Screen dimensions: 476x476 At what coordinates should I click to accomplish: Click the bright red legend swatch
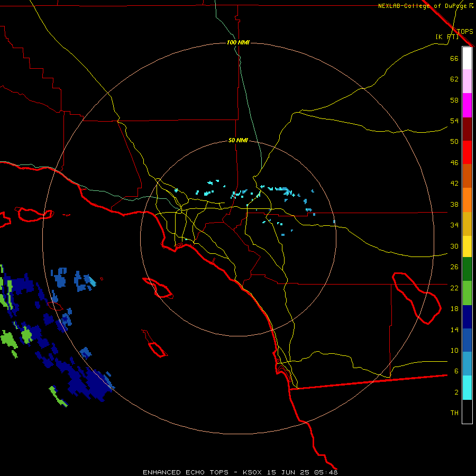(x=467, y=152)
